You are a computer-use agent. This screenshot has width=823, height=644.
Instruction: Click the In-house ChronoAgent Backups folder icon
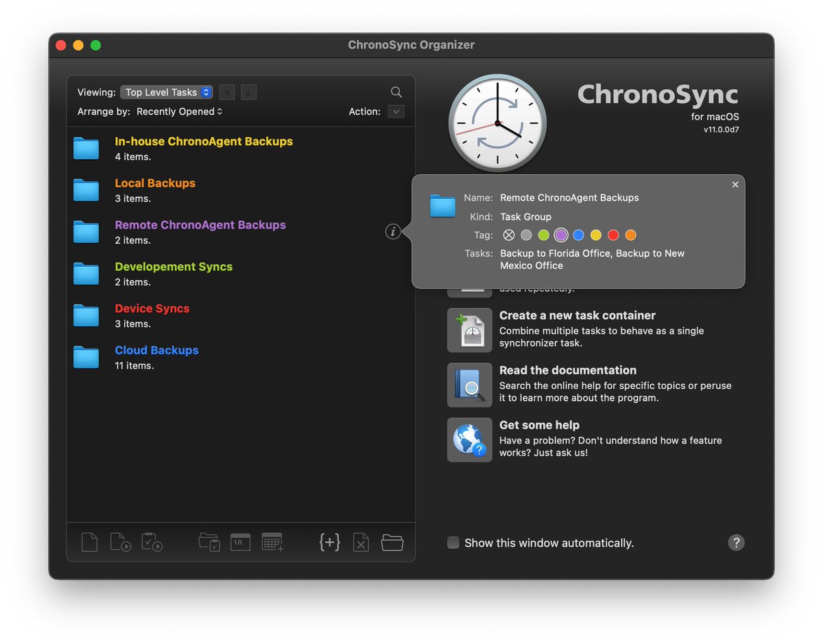click(86, 148)
